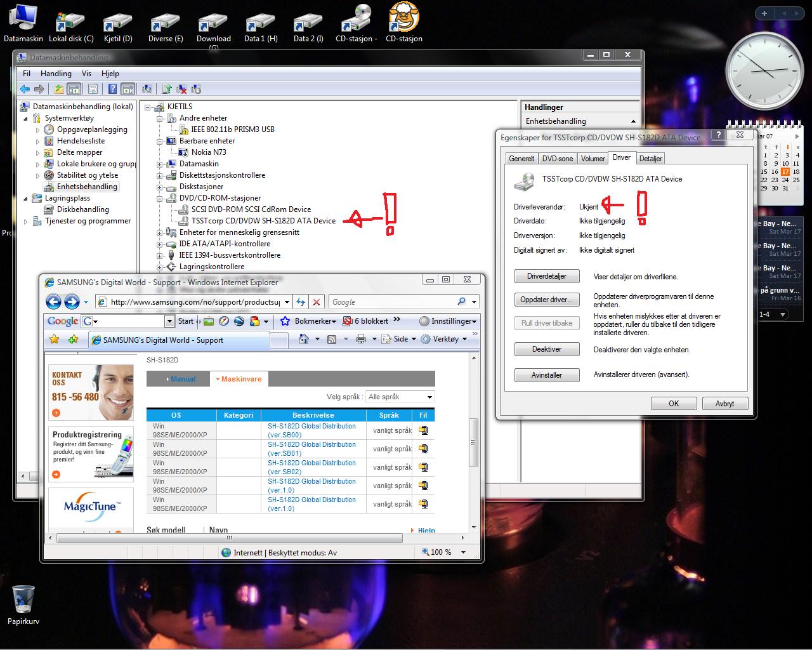Collapse the Andre enheter device node
The image size is (812, 650).
click(x=160, y=118)
